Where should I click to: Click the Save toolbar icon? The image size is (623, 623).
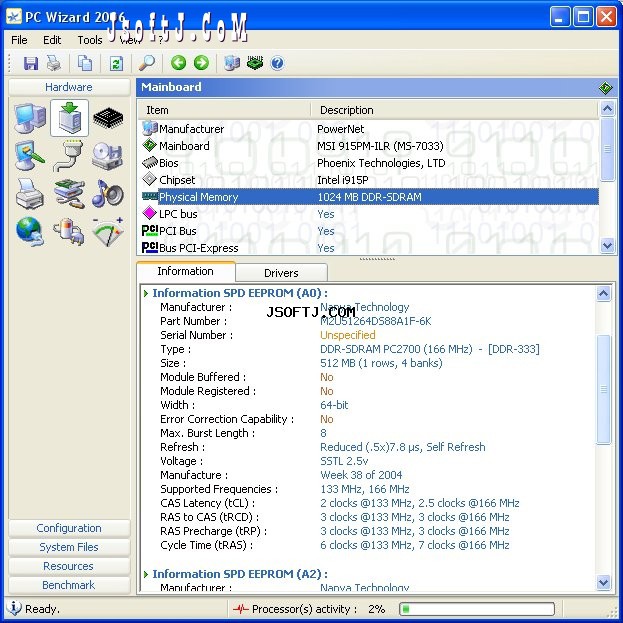click(31, 63)
